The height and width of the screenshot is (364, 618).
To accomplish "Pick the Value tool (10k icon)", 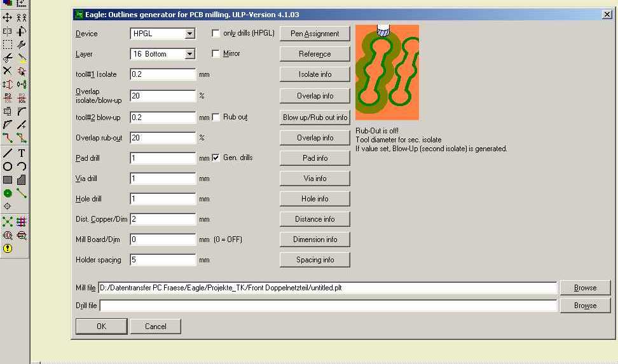I will (x=22, y=98).
